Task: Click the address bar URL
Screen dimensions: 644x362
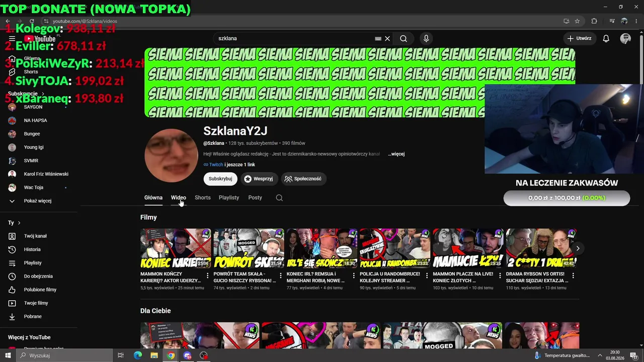Action: 85,21
